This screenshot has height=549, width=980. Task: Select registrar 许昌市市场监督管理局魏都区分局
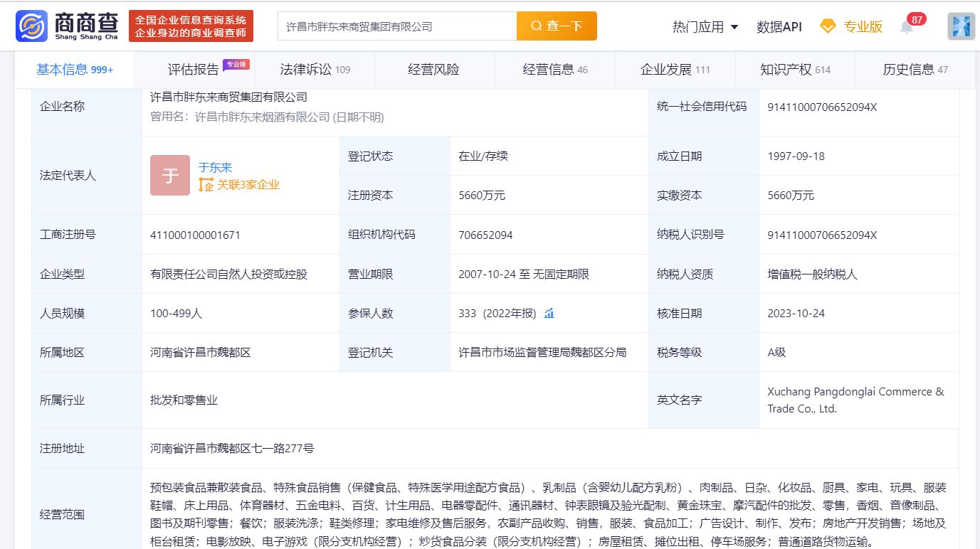coord(542,352)
